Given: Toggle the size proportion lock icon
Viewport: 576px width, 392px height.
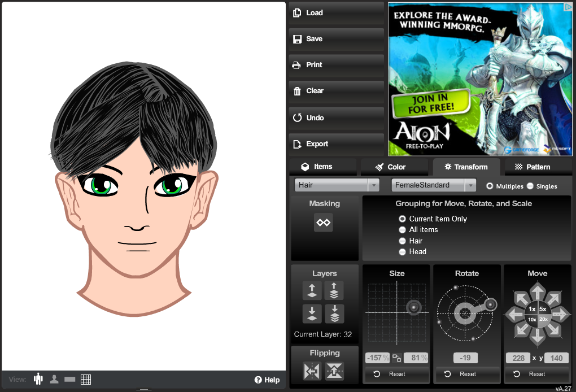Looking at the screenshot, I should (396, 358).
